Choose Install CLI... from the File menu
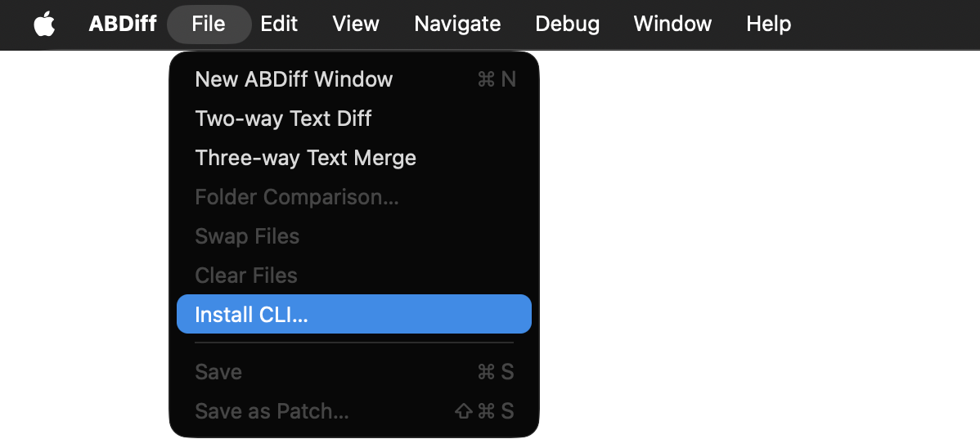The image size is (980, 448). tap(251, 315)
